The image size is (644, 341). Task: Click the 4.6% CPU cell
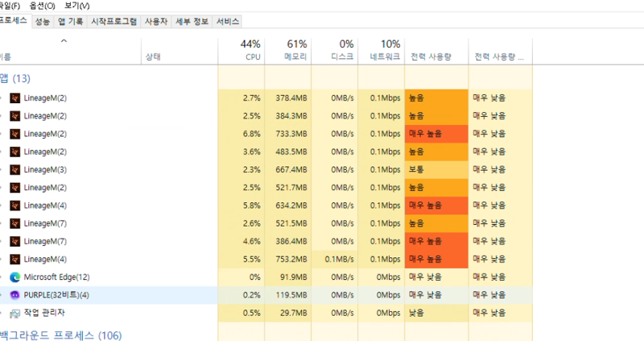point(241,241)
